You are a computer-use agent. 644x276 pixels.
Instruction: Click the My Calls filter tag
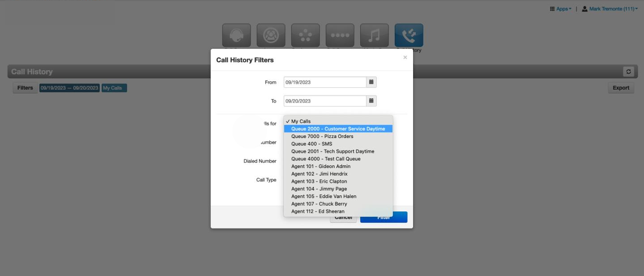pos(114,88)
